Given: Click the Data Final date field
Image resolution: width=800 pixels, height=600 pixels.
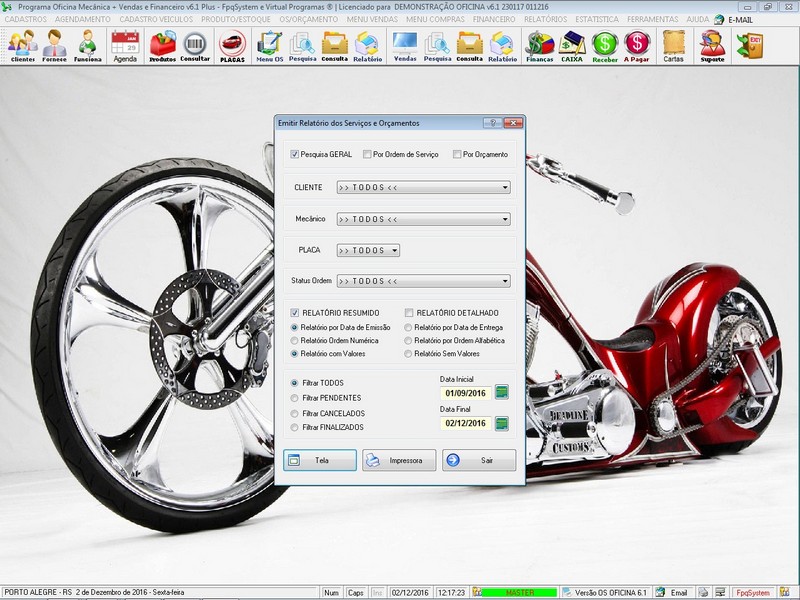Looking at the screenshot, I should pos(465,423).
